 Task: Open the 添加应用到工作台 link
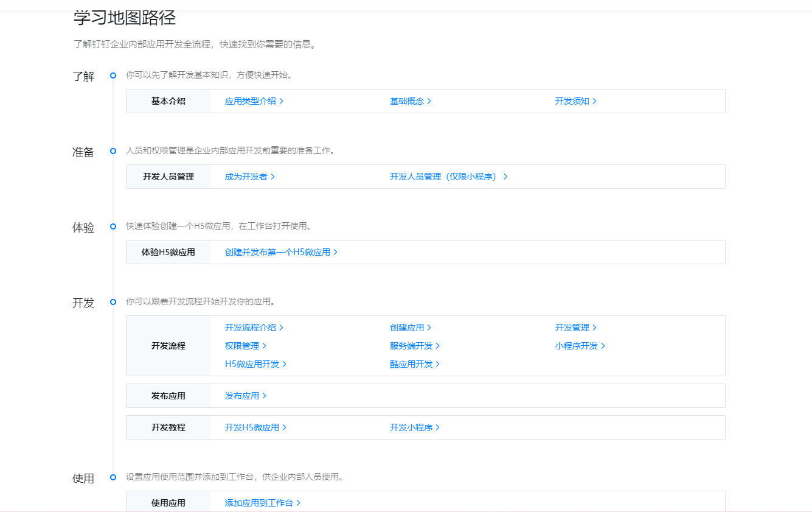263,503
